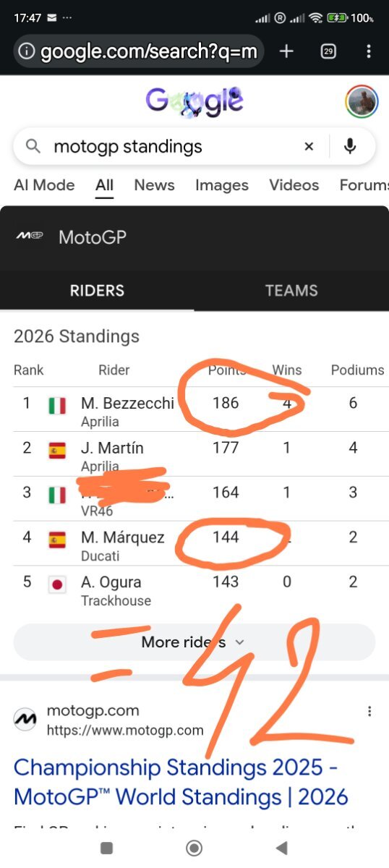Screen dimensions: 389x868
Task: Switch to the TEAMS standings tab
Action: (x=291, y=291)
